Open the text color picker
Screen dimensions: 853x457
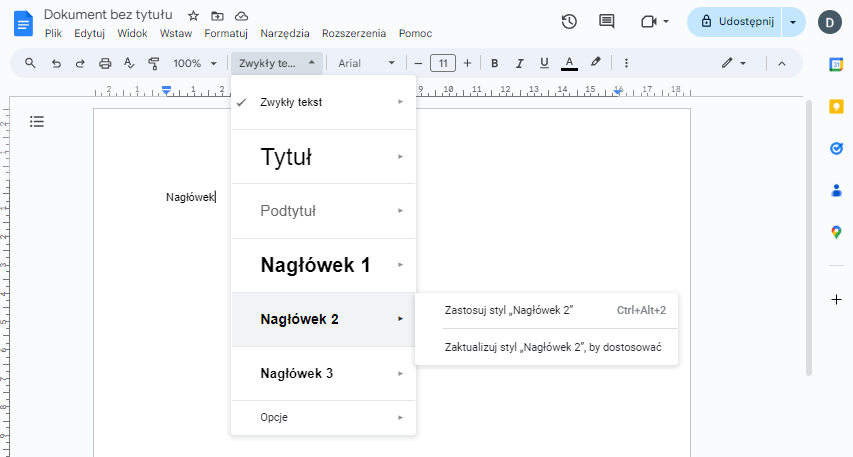click(569, 63)
